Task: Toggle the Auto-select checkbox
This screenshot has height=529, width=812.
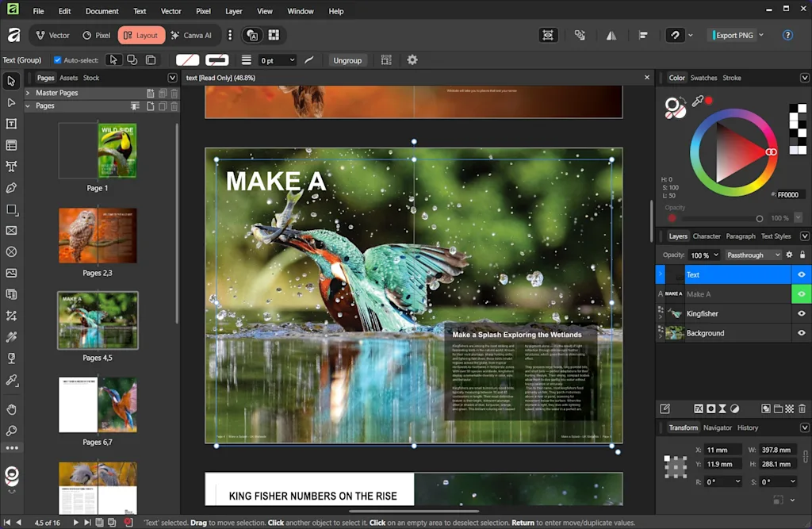Action: [57, 60]
